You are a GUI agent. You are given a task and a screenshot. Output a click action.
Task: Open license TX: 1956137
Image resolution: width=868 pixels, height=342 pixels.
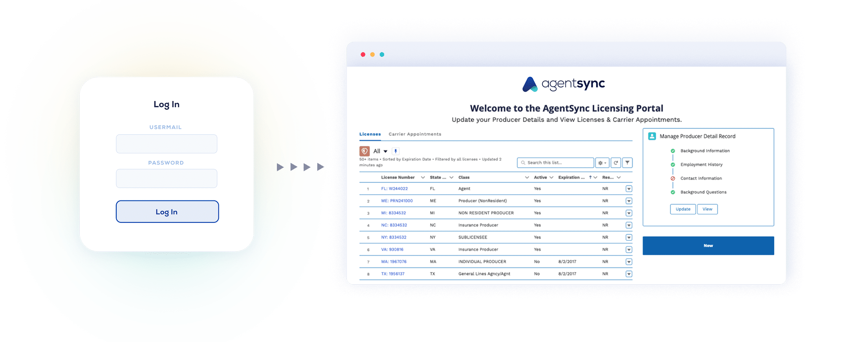point(393,274)
